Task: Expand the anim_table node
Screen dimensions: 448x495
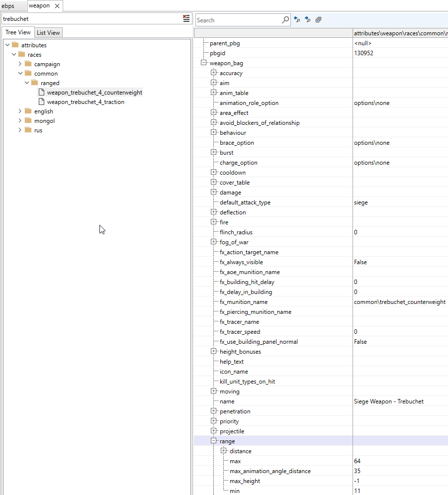Action: click(214, 93)
